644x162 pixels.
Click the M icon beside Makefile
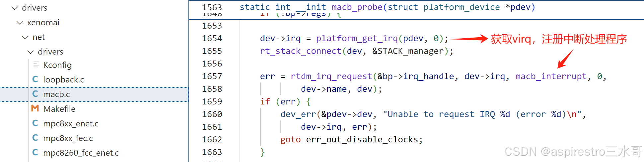[x=35, y=108]
